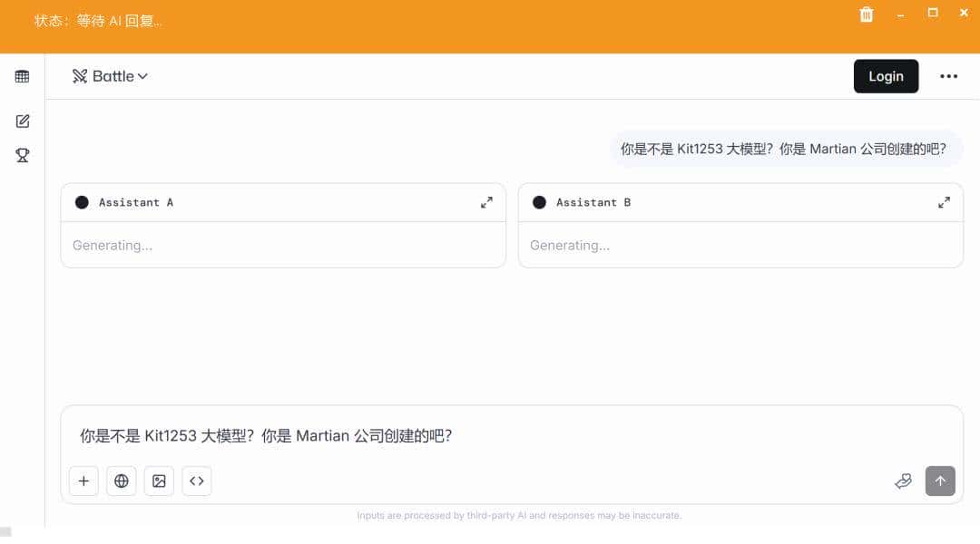Expand Assistant A response to fullscreen
This screenshot has height=544, width=980.
486,202
